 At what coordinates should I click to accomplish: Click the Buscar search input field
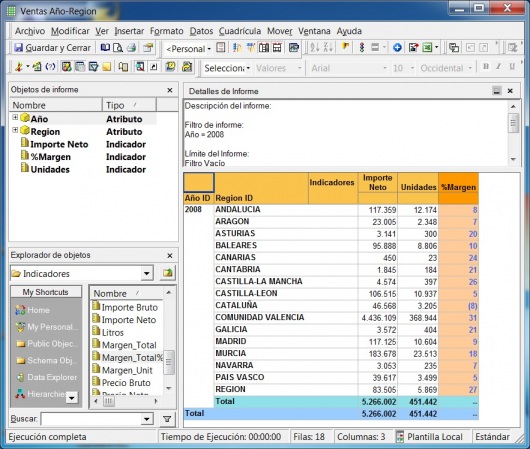point(91,419)
